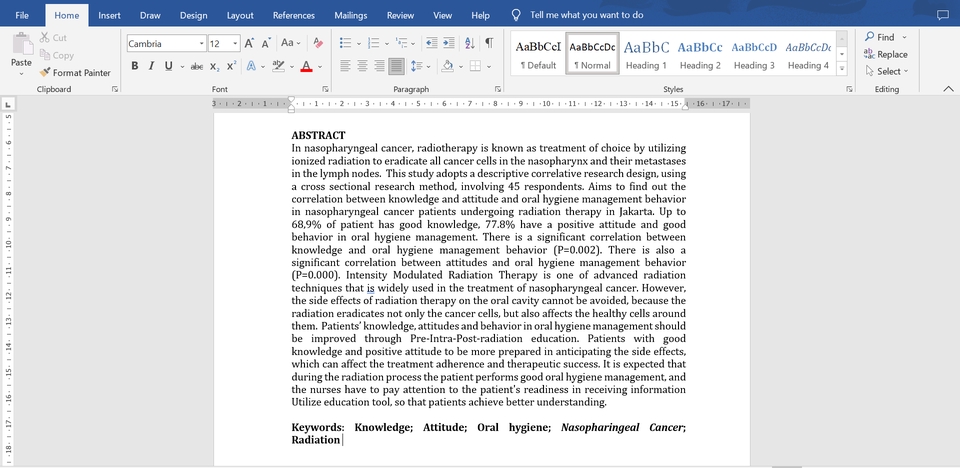Sort the selected text
Screen dimensions: 960x468
click(x=470, y=43)
